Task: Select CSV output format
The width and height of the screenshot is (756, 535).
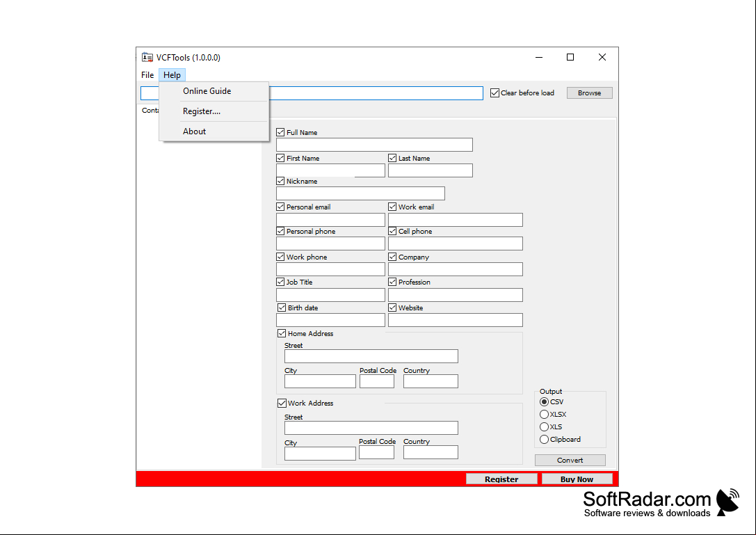Action: (545, 402)
